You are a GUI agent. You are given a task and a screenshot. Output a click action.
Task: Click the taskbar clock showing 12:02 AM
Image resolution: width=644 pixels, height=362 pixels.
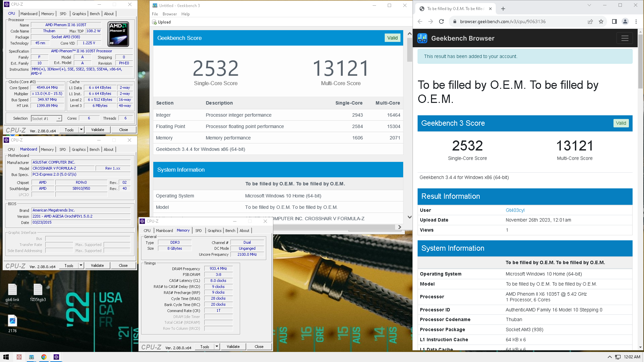coord(632,357)
